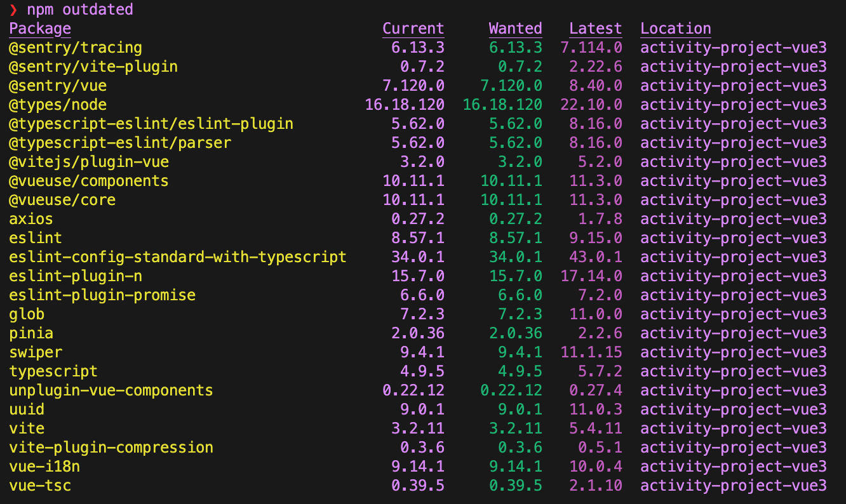Select the Location column header
Viewport: 846px width, 504px height.
675,29
